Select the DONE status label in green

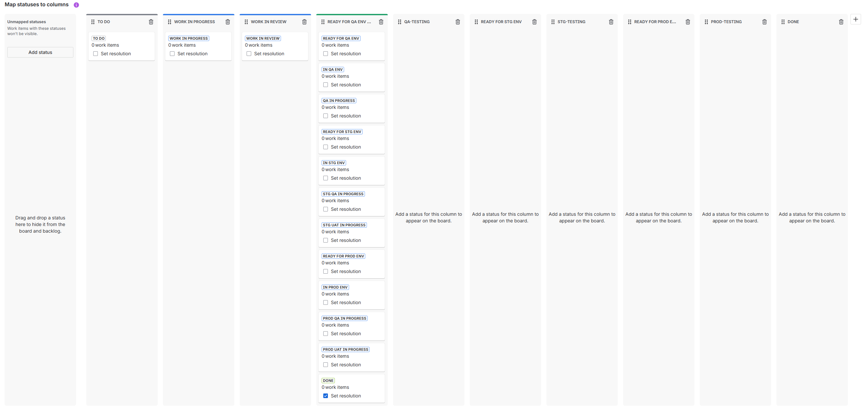click(x=328, y=381)
